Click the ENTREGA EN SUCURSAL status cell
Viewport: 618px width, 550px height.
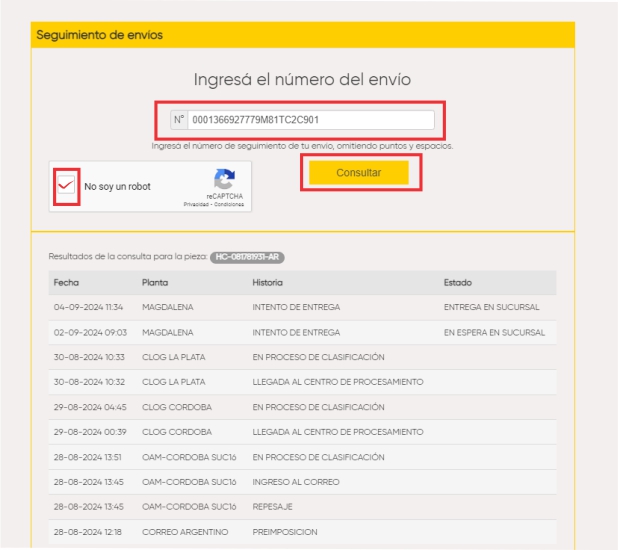coord(491,308)
